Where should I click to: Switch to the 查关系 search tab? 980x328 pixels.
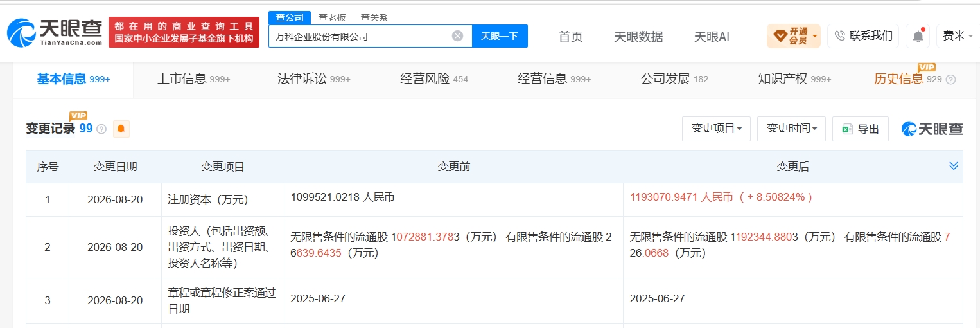coord(374,17)
